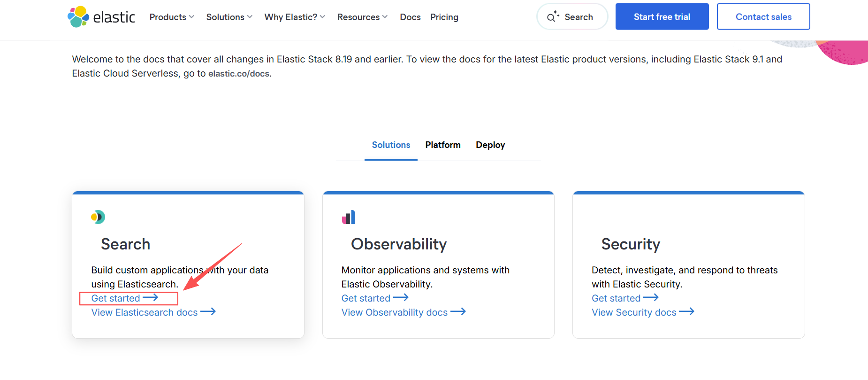Click the sparkle search magnifier icon
868x380 pixels.
pos(553,17)
